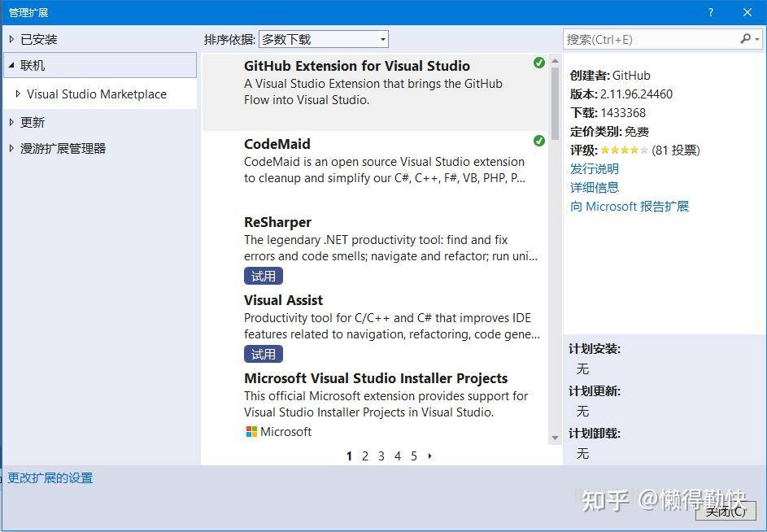Click 向 Microsoft 报告扩展 link

point(629,206)
